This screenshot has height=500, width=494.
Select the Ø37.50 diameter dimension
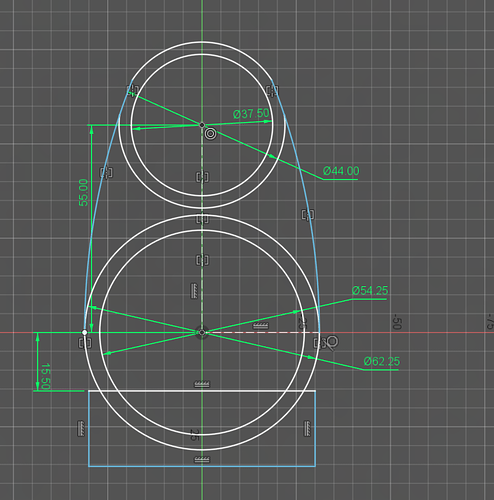click(x=251, y=114)
